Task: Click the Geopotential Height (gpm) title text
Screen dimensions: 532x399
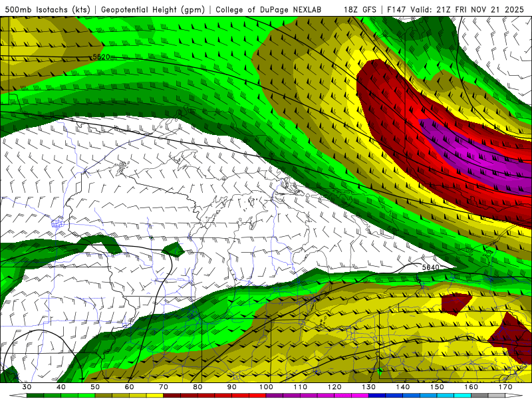Action: coord(152,9)
